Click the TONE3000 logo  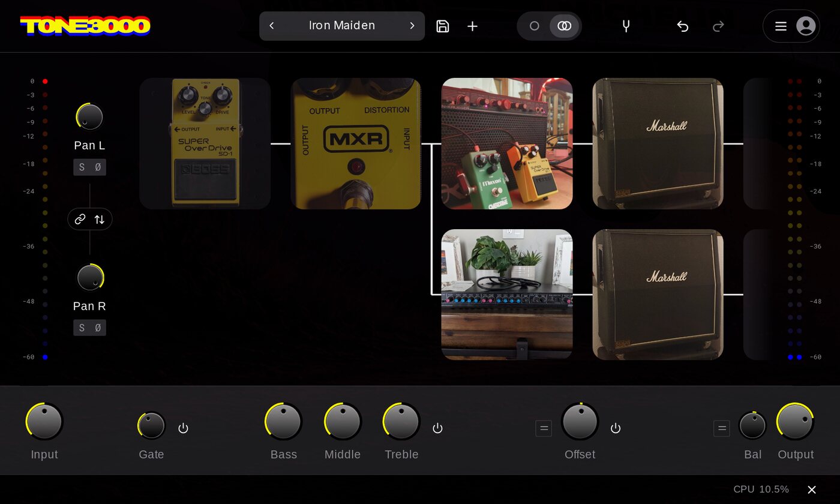tap(85, 26)
